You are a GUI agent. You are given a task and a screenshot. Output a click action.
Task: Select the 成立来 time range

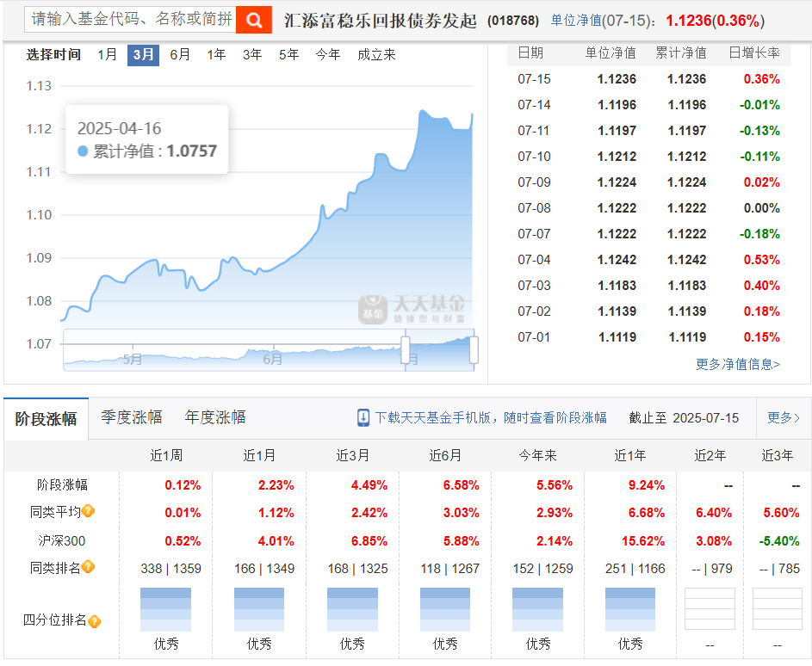point(376,54)
